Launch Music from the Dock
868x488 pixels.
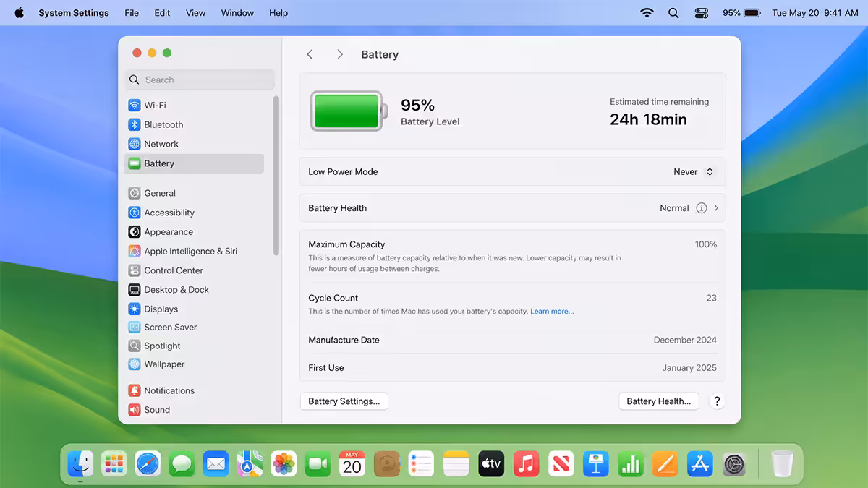tap(526, 463)
